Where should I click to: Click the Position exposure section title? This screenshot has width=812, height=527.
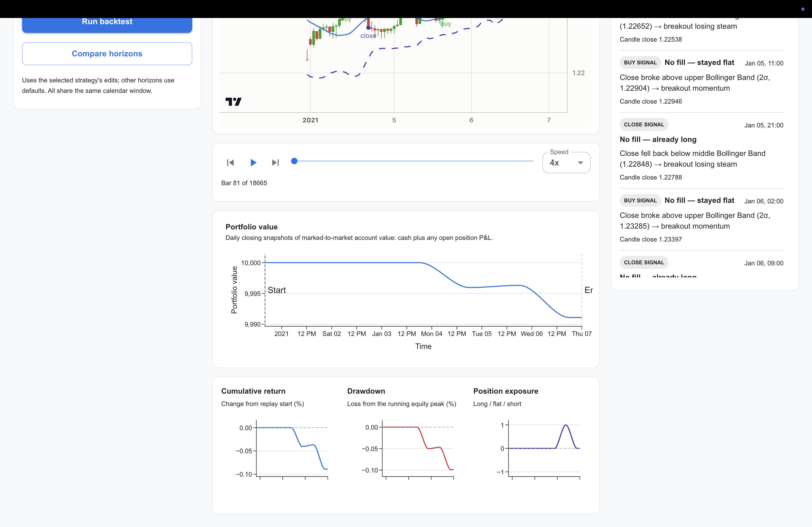(x=506, y=391)
